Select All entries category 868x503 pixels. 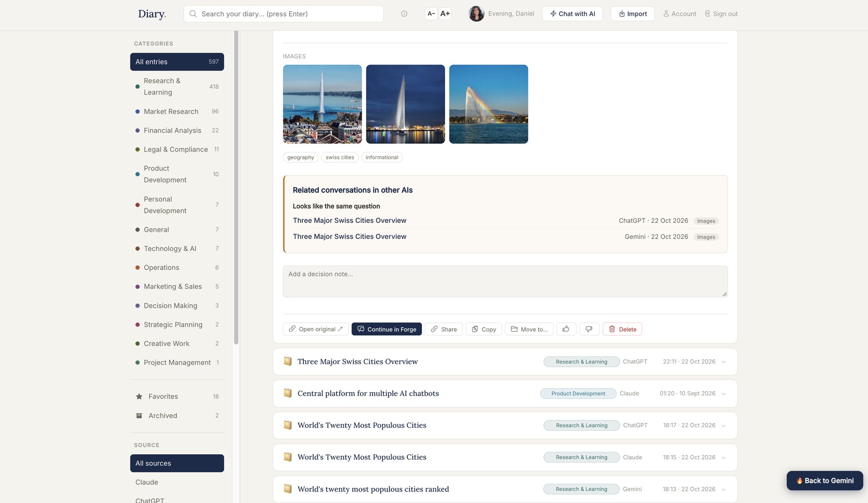(177, 62)
